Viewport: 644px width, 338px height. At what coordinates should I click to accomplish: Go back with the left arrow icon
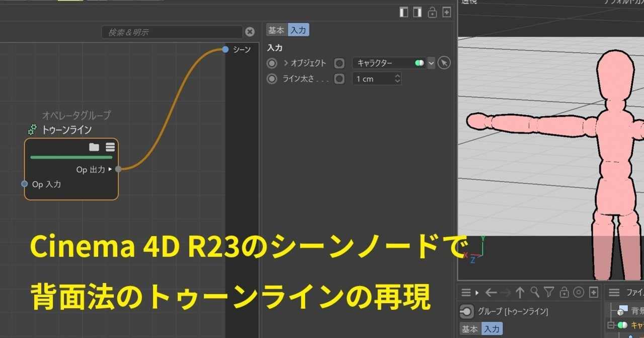492,292
